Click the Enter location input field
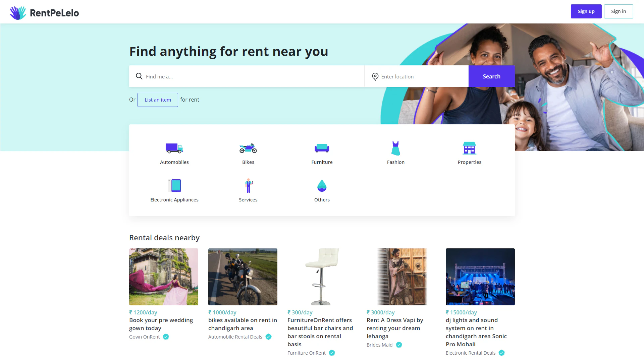The height and width of the screenshot is (362, 644). point(421,76)
